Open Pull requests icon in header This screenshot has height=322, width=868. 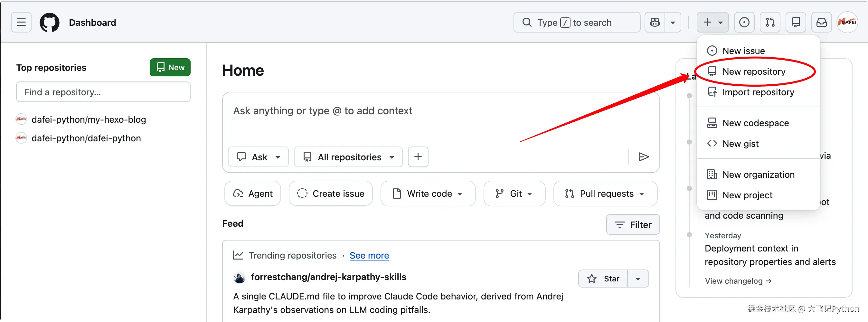click(770, 22)
